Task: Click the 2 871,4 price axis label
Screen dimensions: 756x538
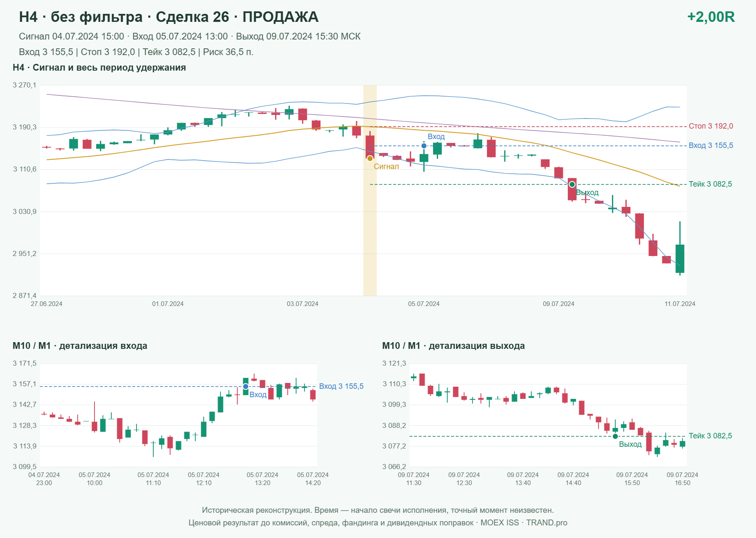Action: pyautogui.click(x=25, y=296)
